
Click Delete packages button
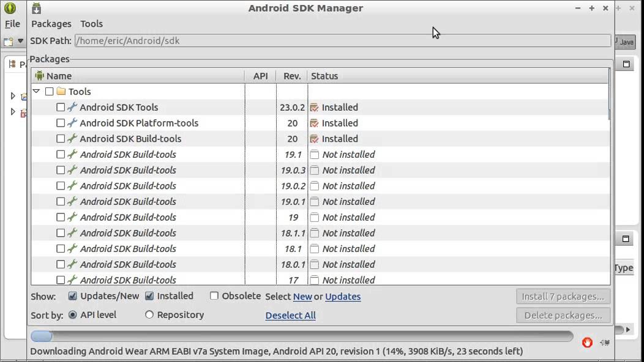tap(563, 315)
